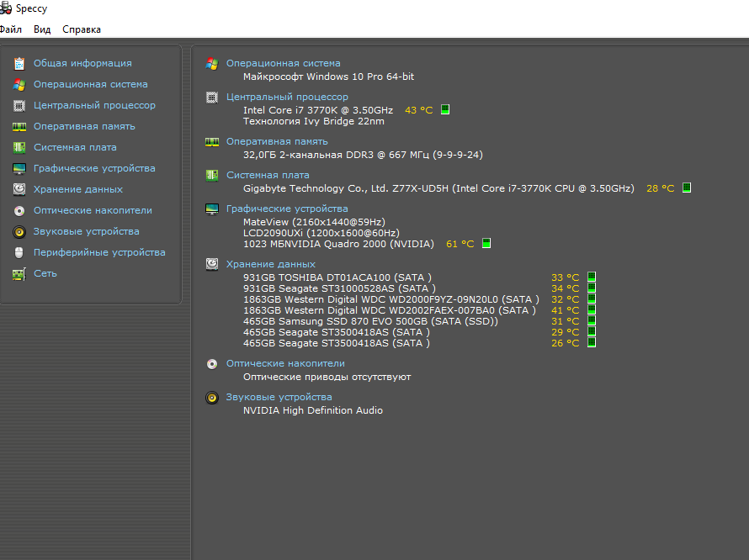Click the Звуковые устройства sidebar speaker icon

[x=19, y=232]
